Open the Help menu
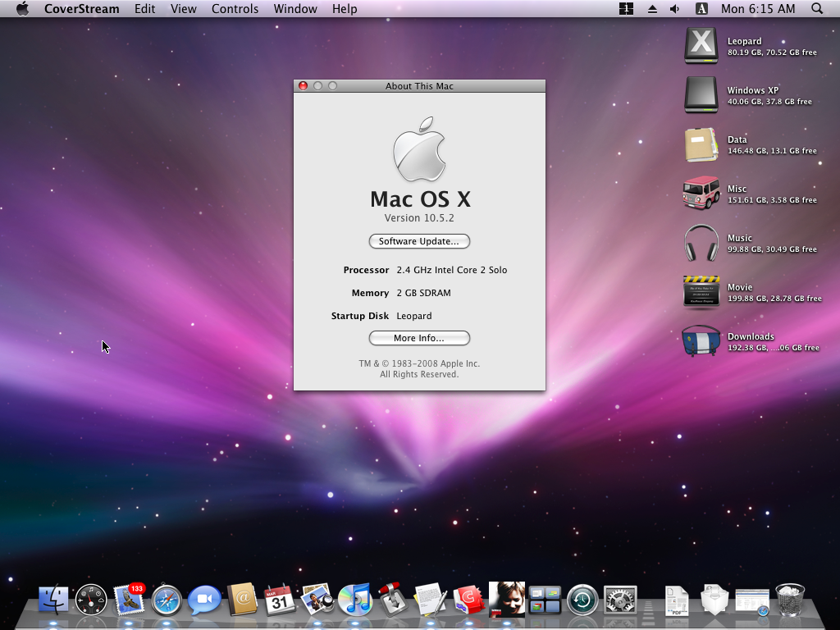Viewport: 840px width, 630px height. (345, 8)
